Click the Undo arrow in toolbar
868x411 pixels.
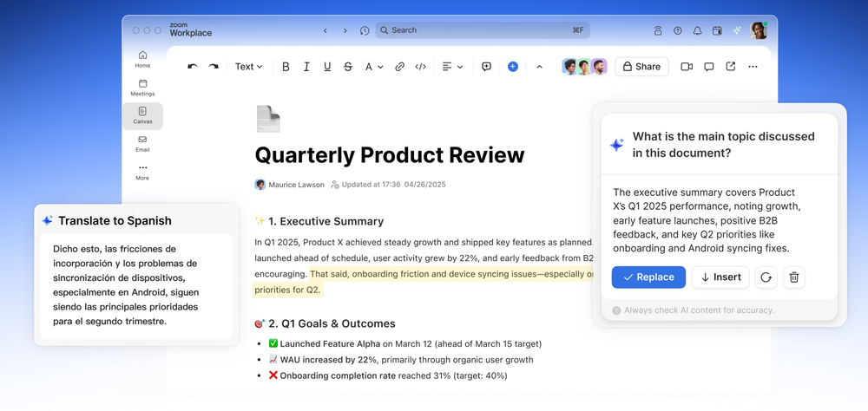pyautogui.click(x=193, y=67)
